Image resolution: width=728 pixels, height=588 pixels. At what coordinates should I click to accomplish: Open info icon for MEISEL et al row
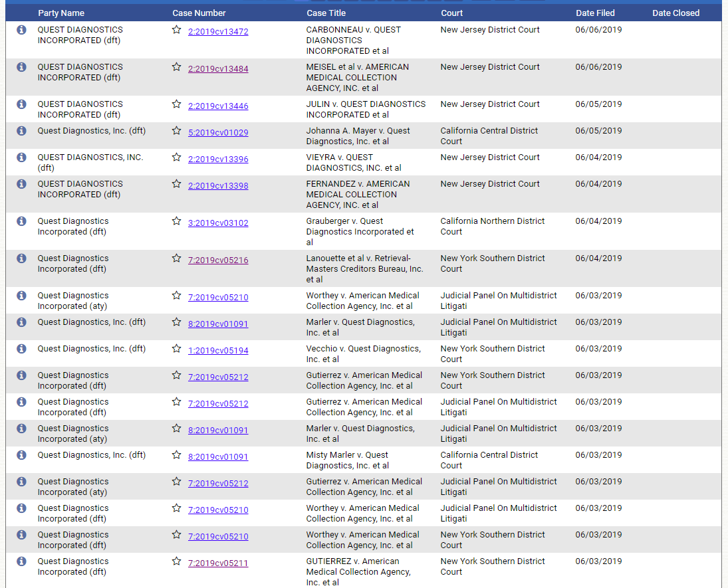point(21,67)
